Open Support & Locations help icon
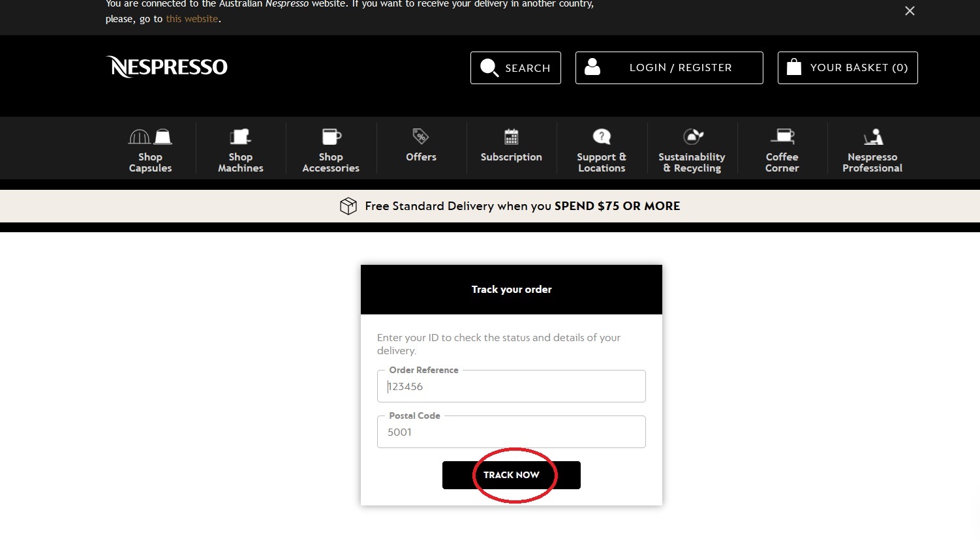Viewport: 980px width, 544px height. (601, 137)
